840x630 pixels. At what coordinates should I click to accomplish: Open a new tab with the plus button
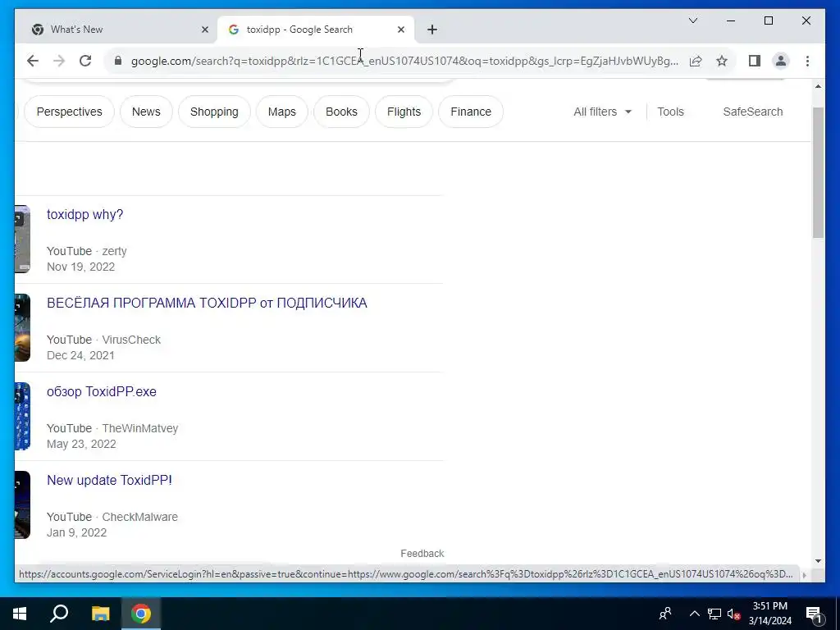coord(431,30)
